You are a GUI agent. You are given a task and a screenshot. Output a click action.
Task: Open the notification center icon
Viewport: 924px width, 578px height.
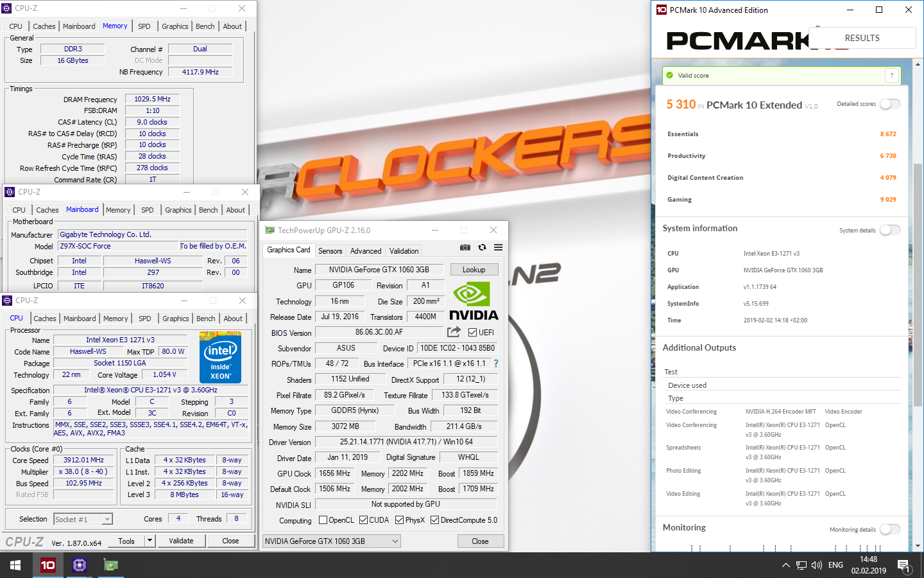pyautogui.click(x=904, y=566)
